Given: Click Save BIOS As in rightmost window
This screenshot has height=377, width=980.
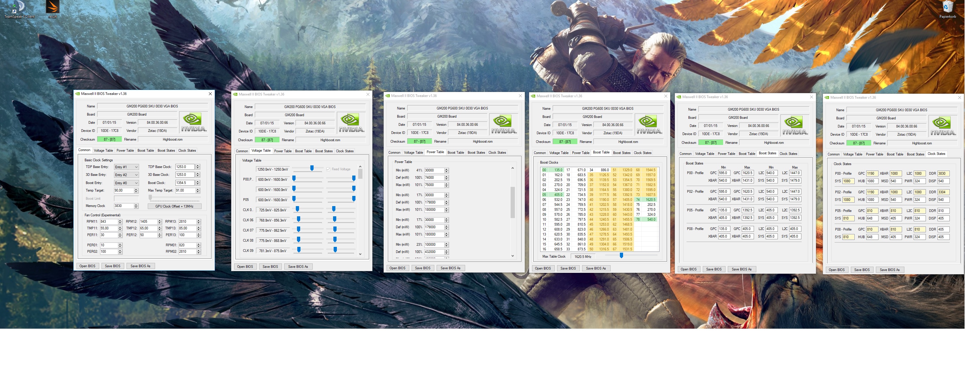Looking at the screenshot, I should pyautogui.click(x=890, y=270).
